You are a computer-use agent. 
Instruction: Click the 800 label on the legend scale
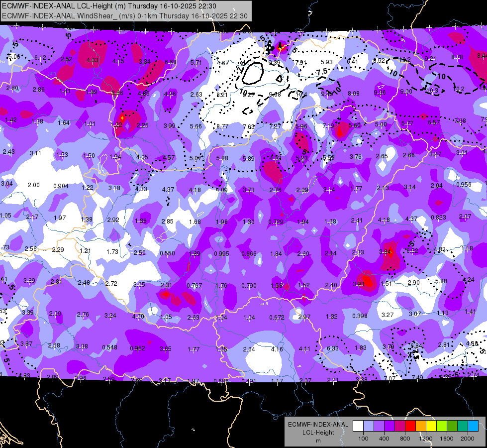coord(405,439)
